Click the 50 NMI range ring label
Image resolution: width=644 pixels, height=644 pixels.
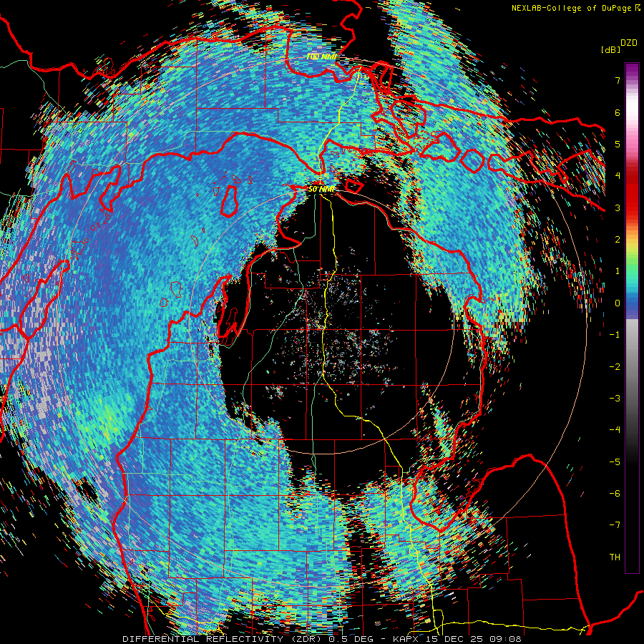[321, 189]
